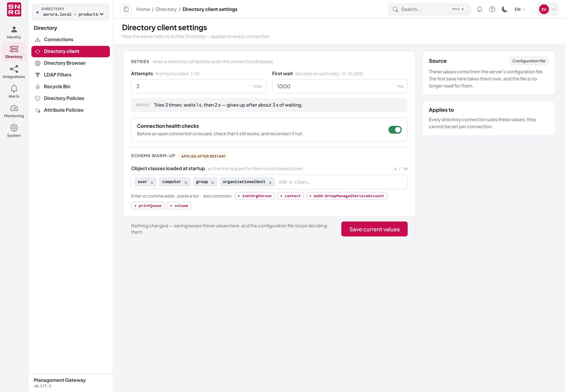Add msDS-GroupManagedServiceAccount suggested class
Screen dimensions: 565x392
click(x=346, y=196)
